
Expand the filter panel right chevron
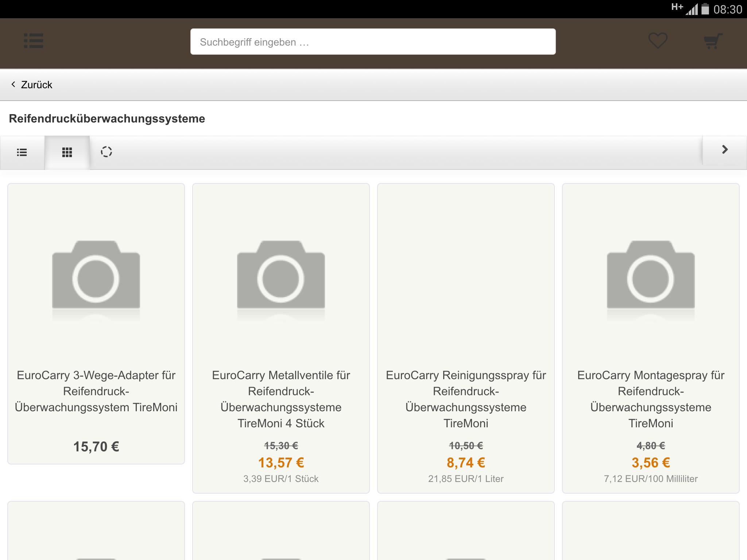coord(724,150)
